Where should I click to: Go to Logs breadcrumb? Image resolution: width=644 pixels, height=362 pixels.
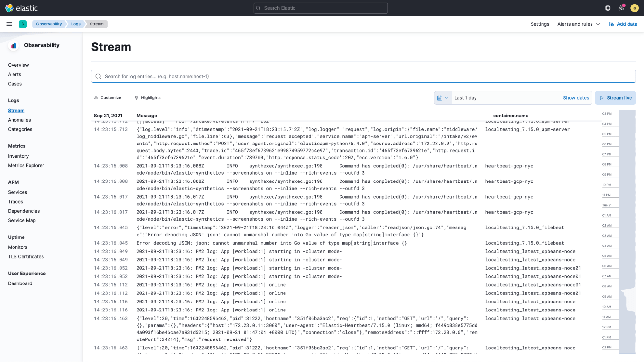pyautogui.click(x=76, y=24)
